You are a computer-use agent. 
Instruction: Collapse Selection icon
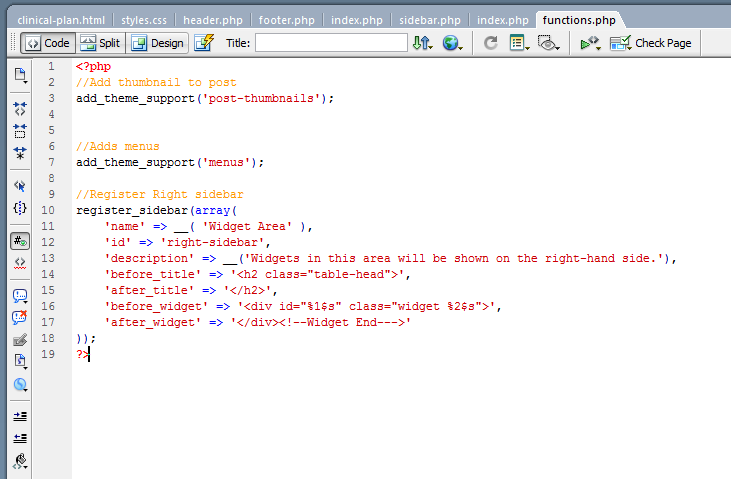click(x=20, y=131)
